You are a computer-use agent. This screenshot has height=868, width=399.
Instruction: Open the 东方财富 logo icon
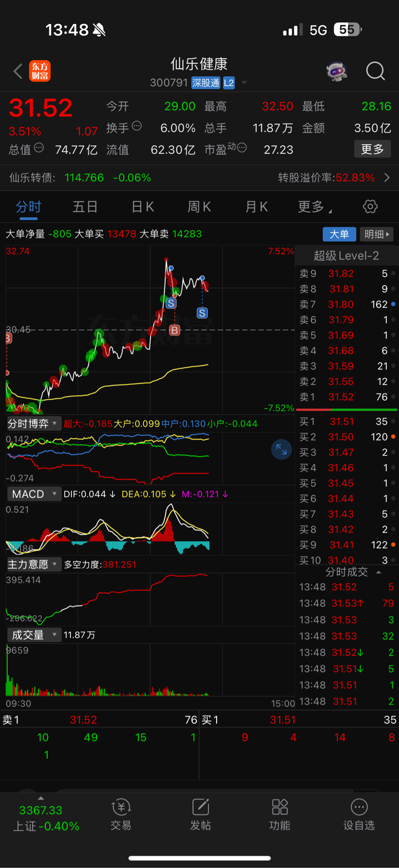click(x=40, y=71)
